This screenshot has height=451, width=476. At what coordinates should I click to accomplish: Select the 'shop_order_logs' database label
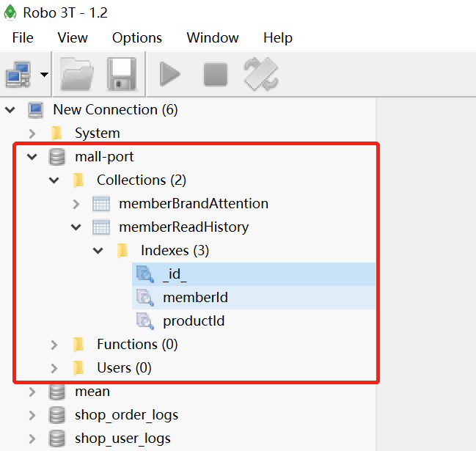point(127,415)
